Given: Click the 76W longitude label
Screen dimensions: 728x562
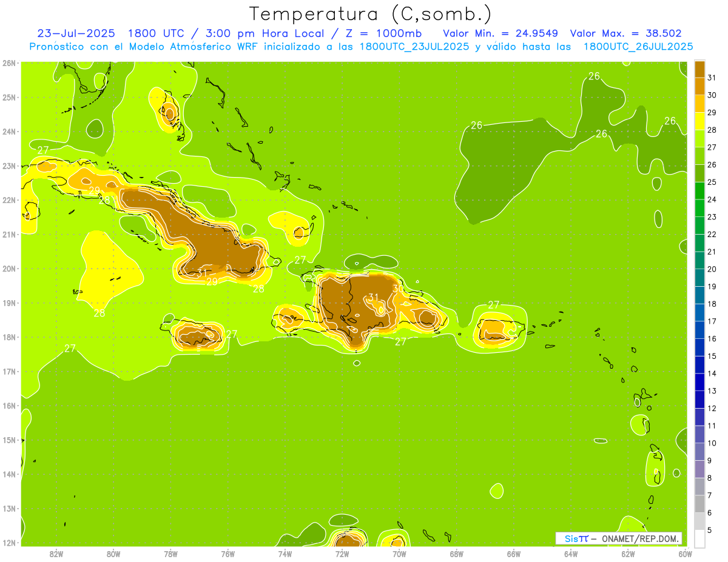Looking at the screenshot, I should pyautogui.click(x=228, y=554).
